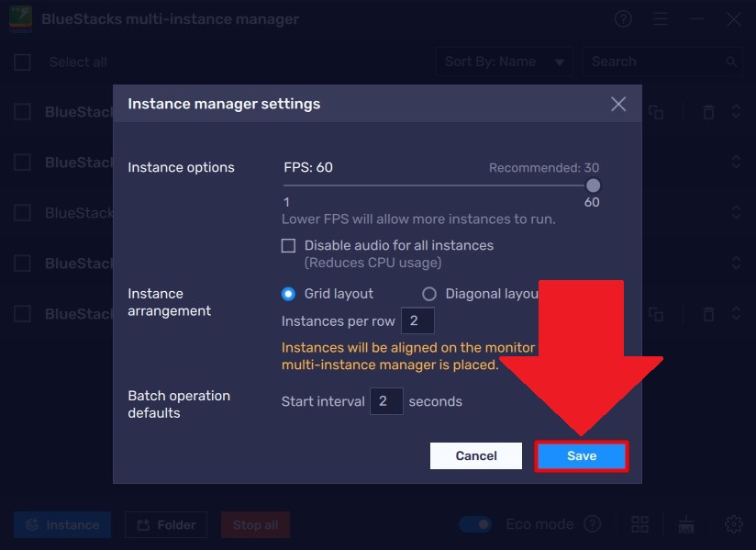Image resolution: width=756 pixels, height=550 pixels.
Task: Click reorder chevrons on the first instance row
Action: click(x=737, y=111)
